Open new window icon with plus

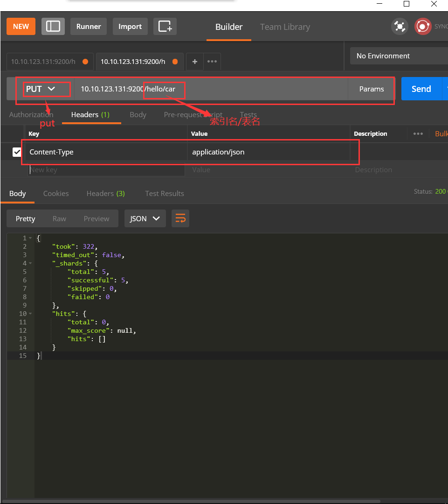tap(165, 26)
